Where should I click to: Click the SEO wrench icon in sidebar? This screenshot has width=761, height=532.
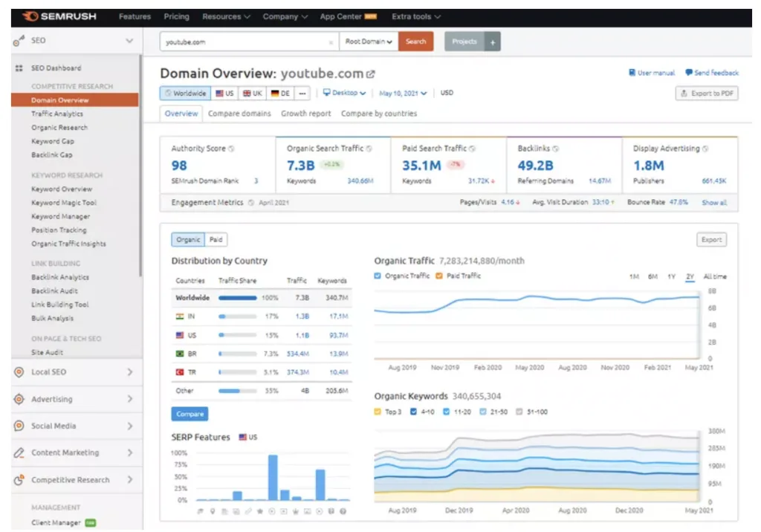19,42
